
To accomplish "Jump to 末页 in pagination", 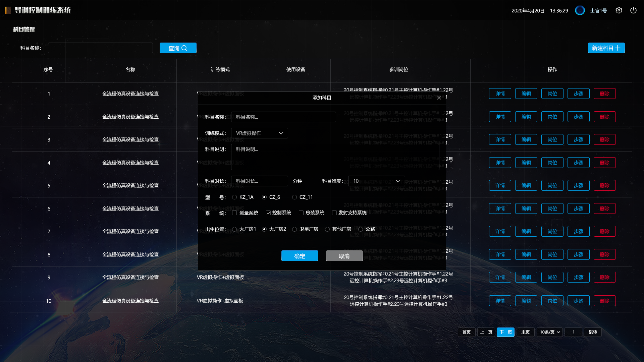I will (x=525, y=332).
